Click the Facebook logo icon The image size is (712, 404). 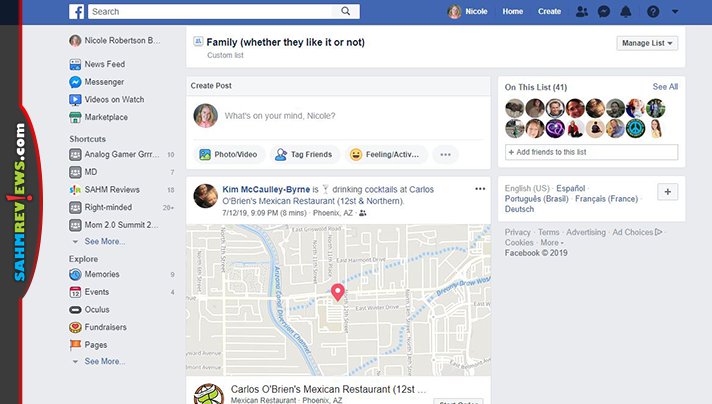(x=76, y=11)
